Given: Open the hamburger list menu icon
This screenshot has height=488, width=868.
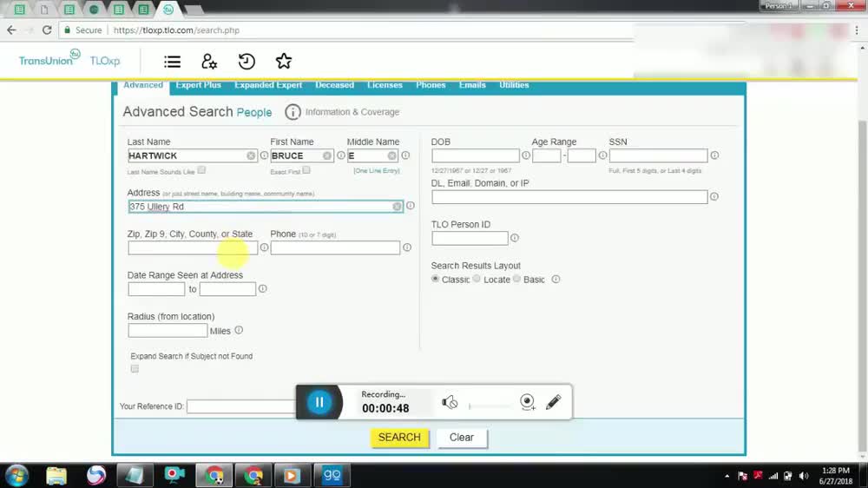Looking at the screenshot, I should pos(172,62).
